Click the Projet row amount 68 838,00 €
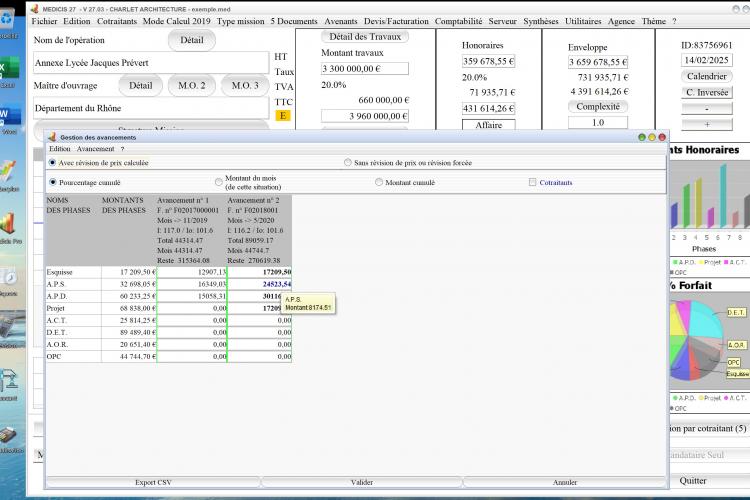750x500 pixels. [x=129, y=308]
